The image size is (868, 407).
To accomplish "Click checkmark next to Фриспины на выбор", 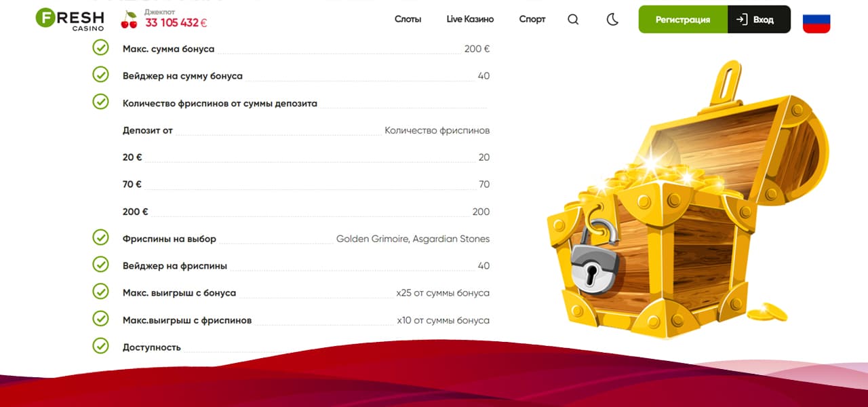I will click(x=100, y=237).
